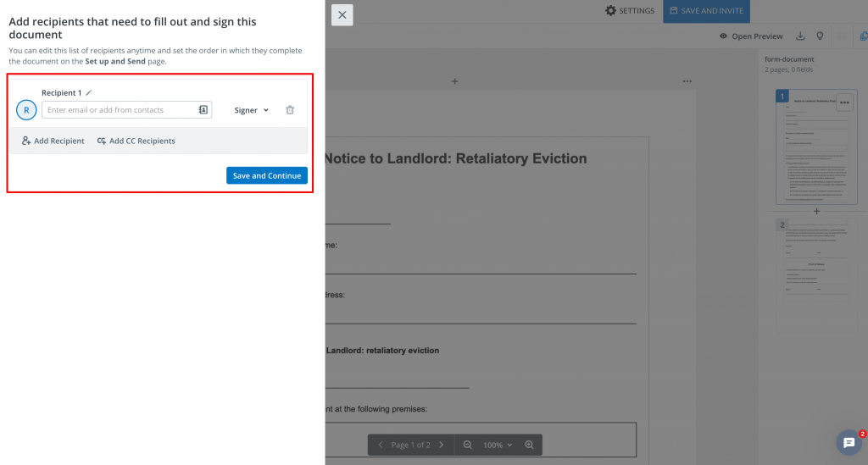
Task: Click the "2 pages, 0 fields" text
Action: pos(789,69)
